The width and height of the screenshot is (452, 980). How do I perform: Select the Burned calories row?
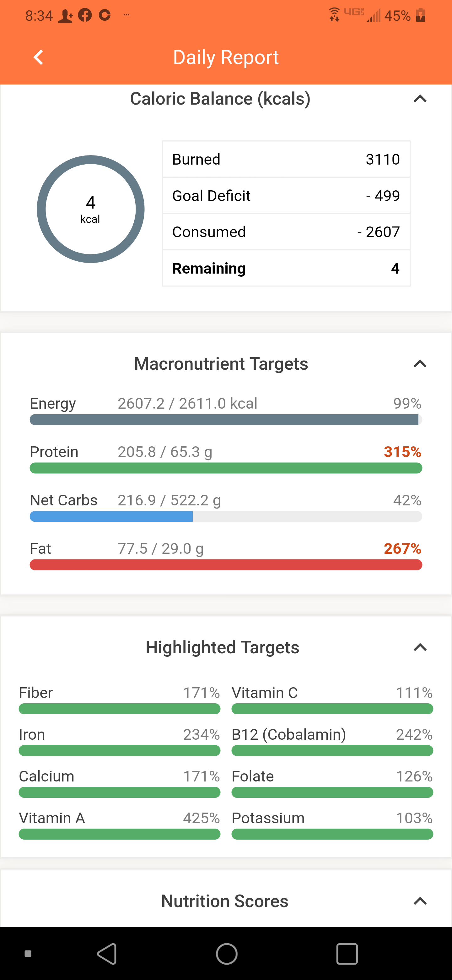tap(286, 159)
